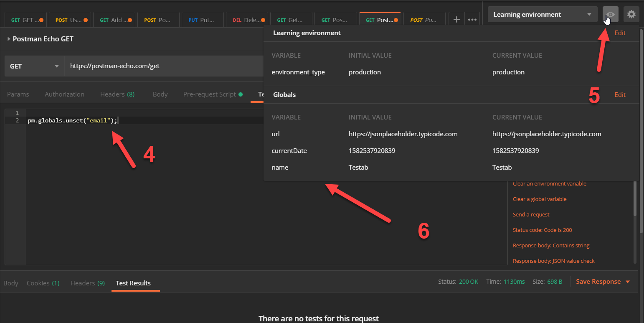Click the '200 OK' status value

468,282
